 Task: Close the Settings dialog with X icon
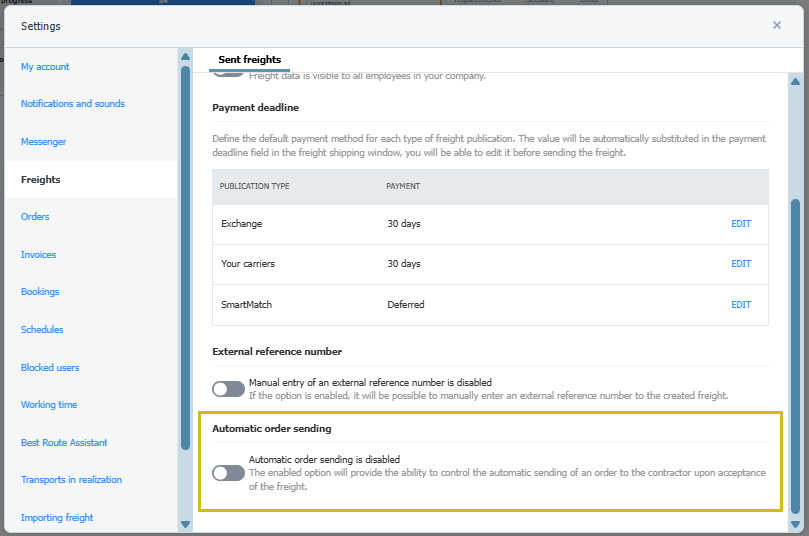(776, 25)
